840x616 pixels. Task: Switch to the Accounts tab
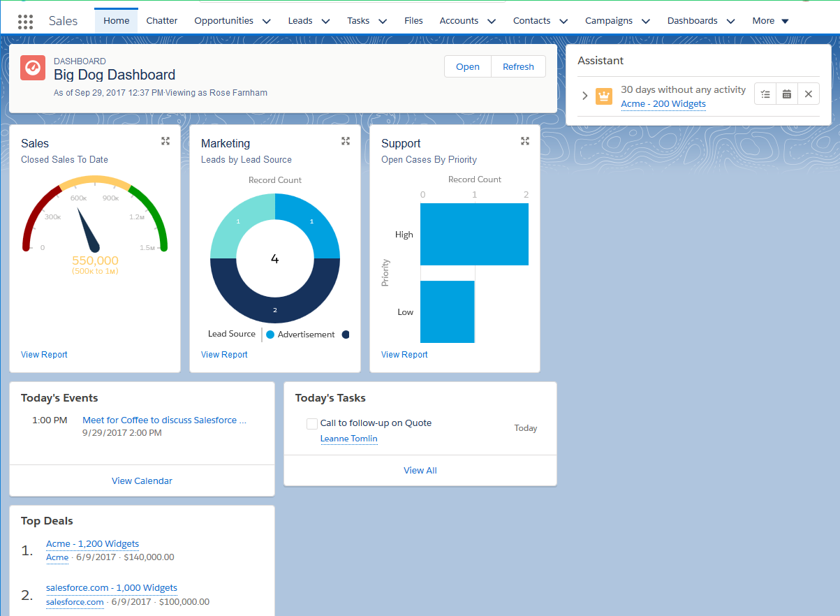459,21
